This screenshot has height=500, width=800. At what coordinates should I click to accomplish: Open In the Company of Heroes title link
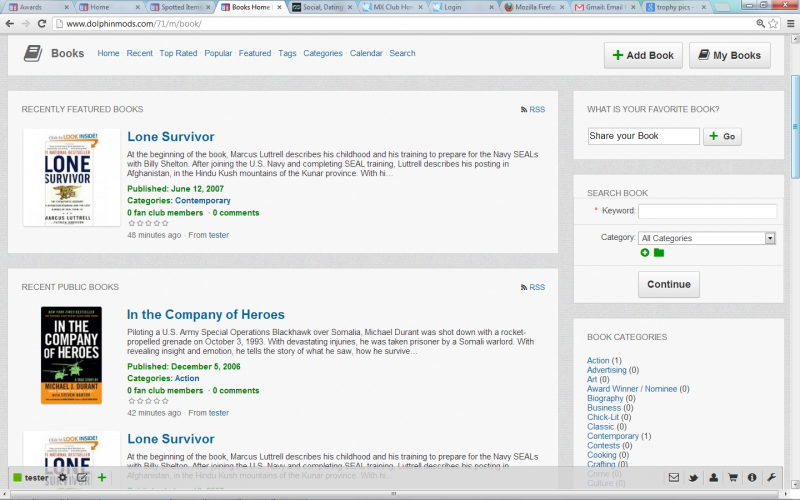[206, 314]
